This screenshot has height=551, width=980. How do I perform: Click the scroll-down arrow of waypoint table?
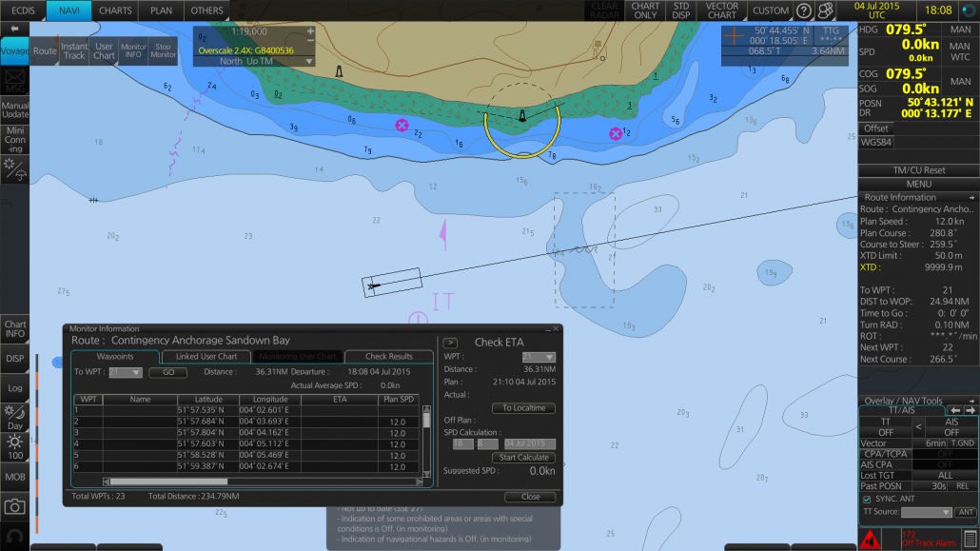tap(427, 474)
